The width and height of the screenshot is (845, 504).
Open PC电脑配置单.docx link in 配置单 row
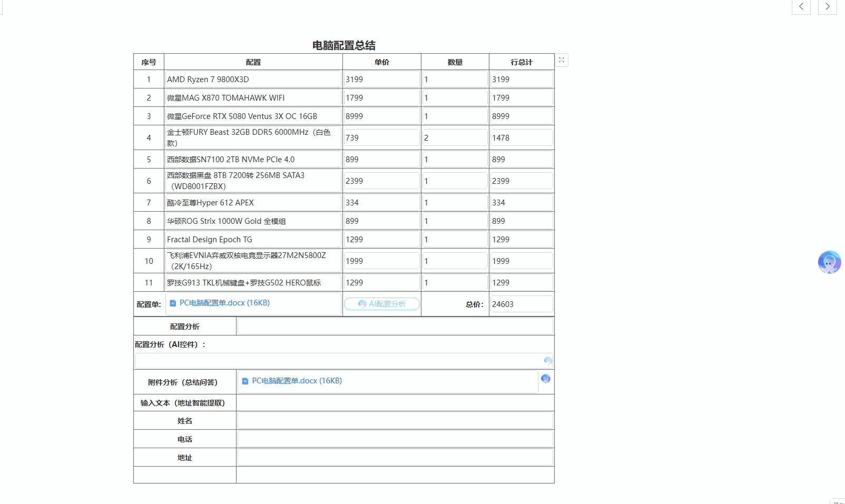coord(224,303)
